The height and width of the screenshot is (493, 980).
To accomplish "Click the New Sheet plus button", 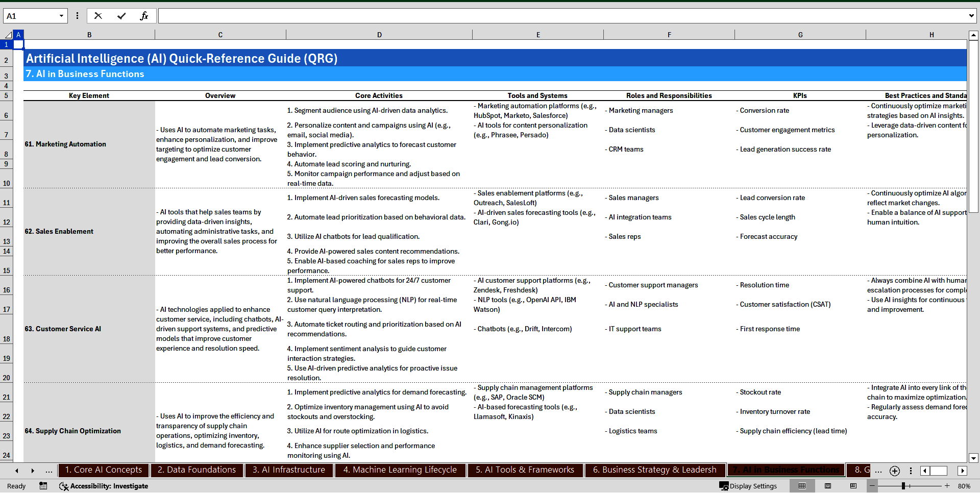I will [x=894, y=471].
